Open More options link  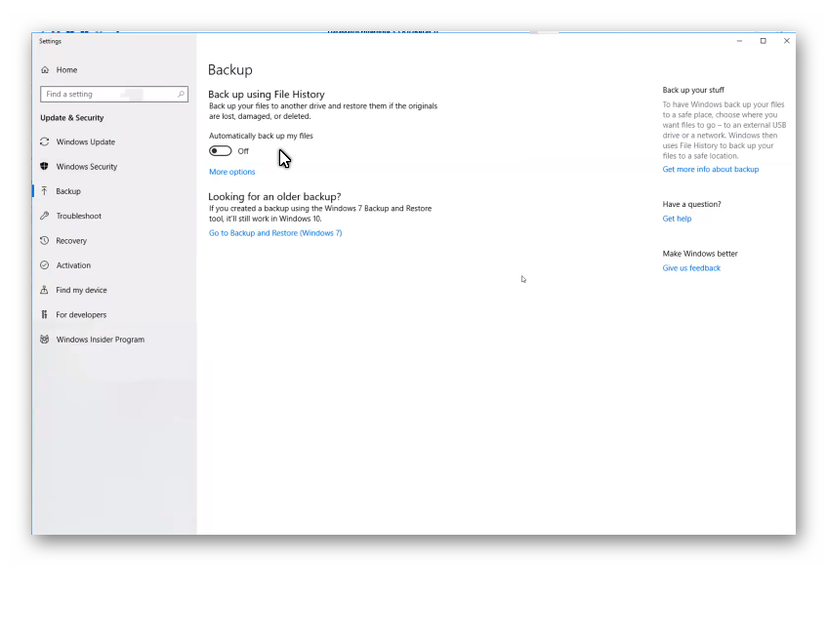click(x=232, y=172)
